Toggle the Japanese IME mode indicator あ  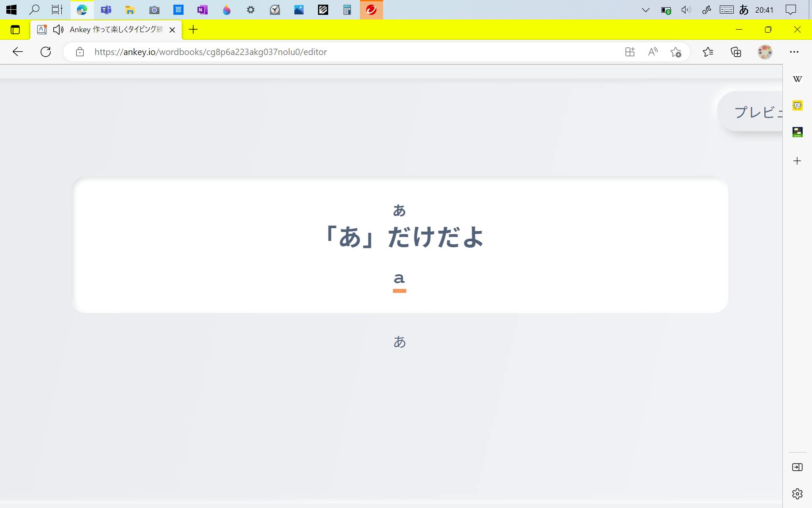click(x=744, y=10)
